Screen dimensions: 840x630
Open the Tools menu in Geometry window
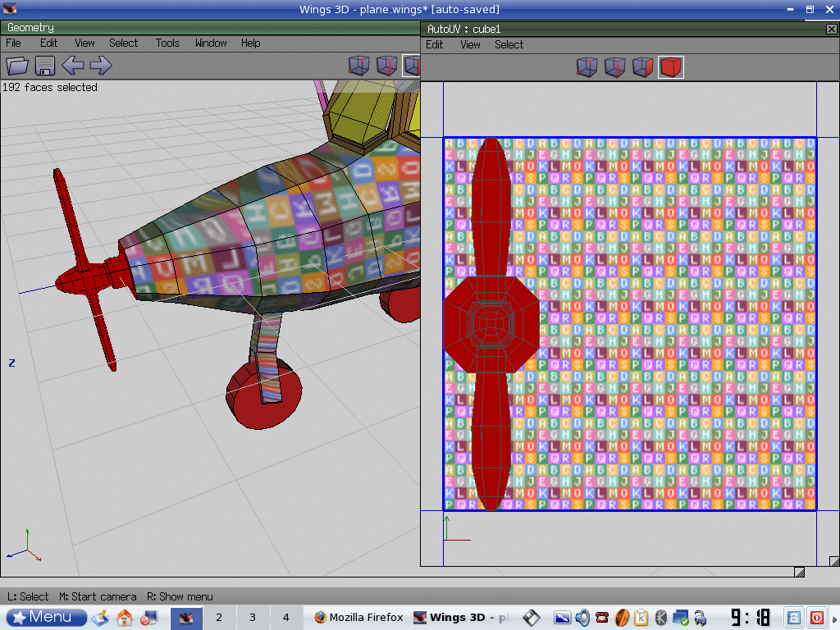click(x=167, y=43)
